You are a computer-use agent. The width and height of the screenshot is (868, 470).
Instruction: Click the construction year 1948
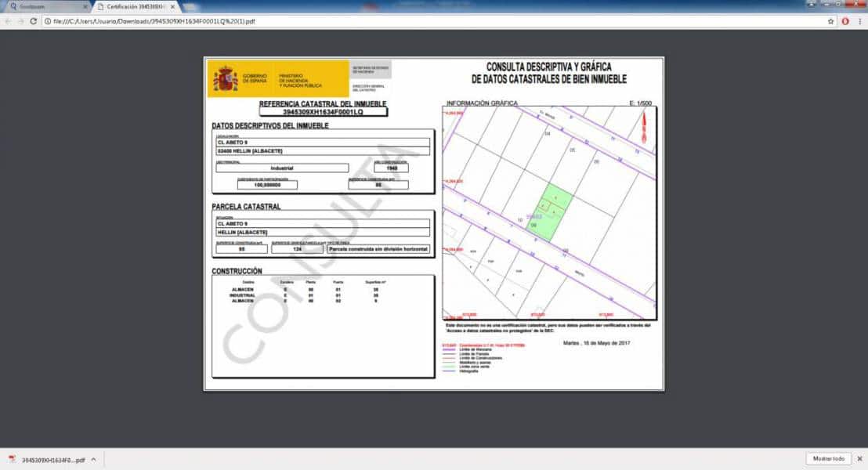[392, 168]
